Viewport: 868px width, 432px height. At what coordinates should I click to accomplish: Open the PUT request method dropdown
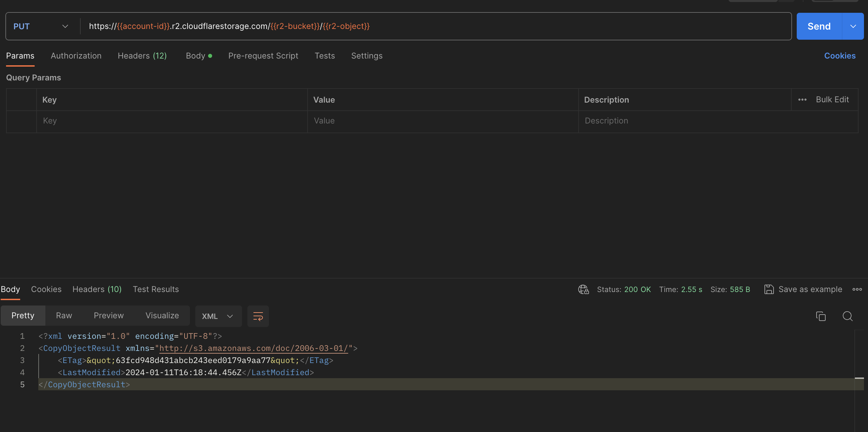tap(40, 26)
